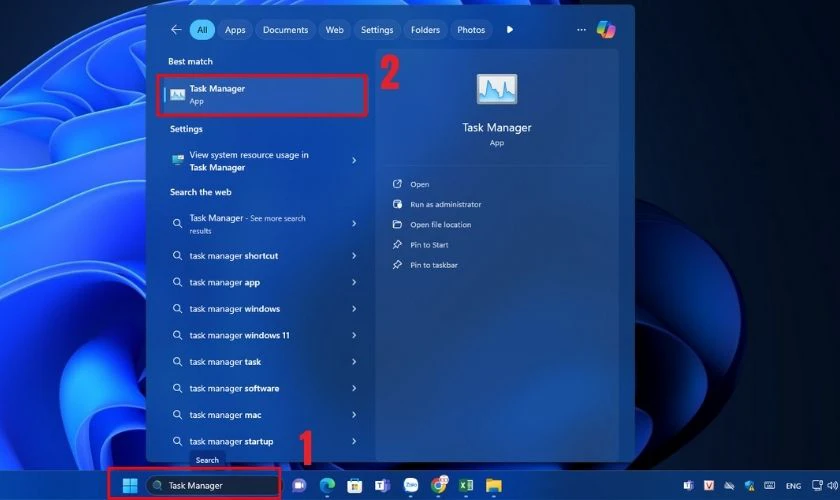This screenshot has width=840, height=500.
Task: Select the All filter tab
Action: (202, 29)
